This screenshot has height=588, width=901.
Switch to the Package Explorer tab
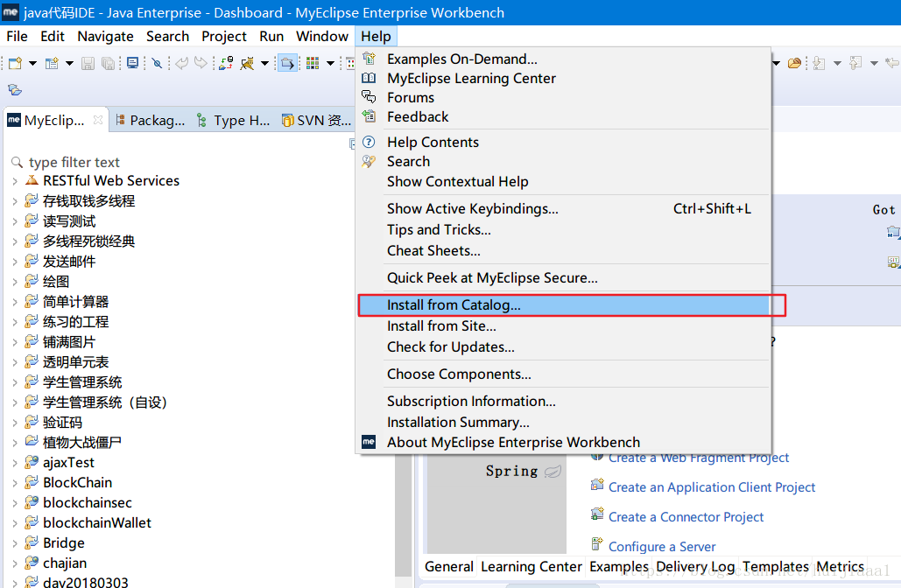[x=151, y=120]
